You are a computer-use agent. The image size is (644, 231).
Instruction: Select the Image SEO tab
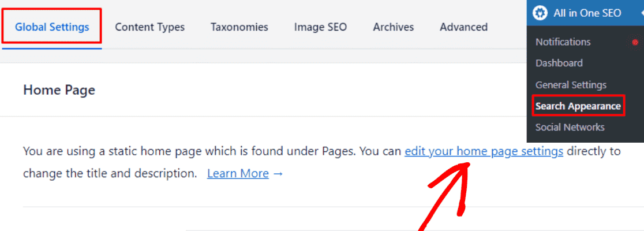[320, 27]
